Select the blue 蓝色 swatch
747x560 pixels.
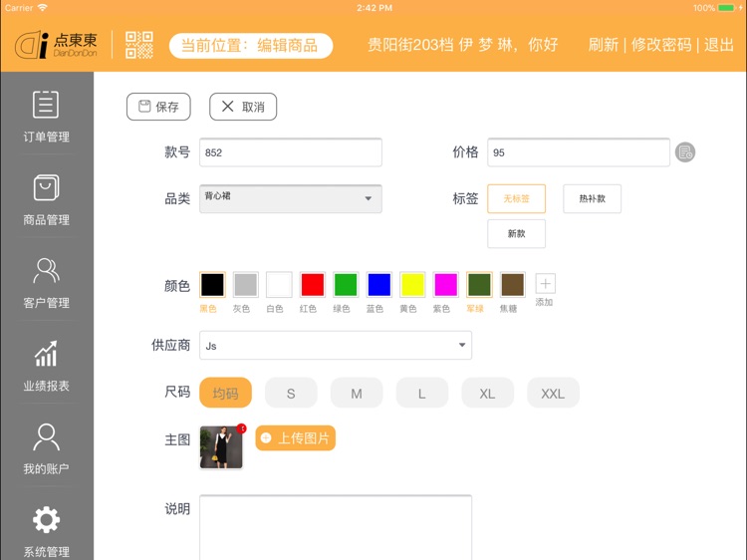coord(379,285)
